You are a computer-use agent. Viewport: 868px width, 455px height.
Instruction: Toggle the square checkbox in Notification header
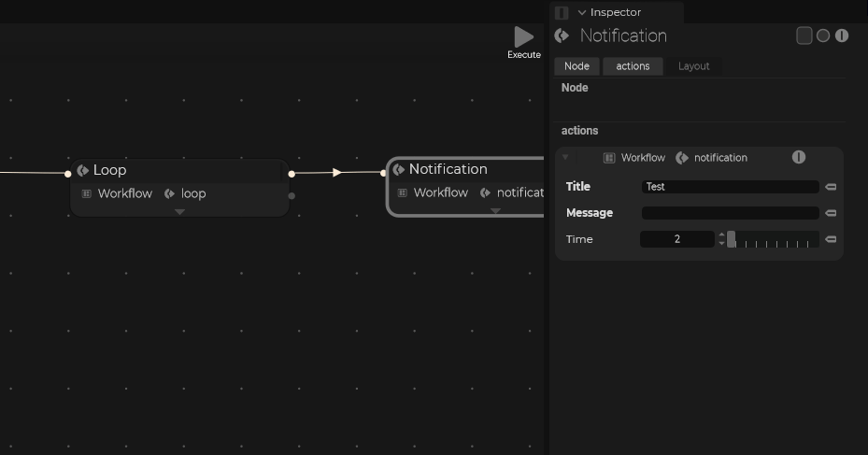click(x=804, y=36)
